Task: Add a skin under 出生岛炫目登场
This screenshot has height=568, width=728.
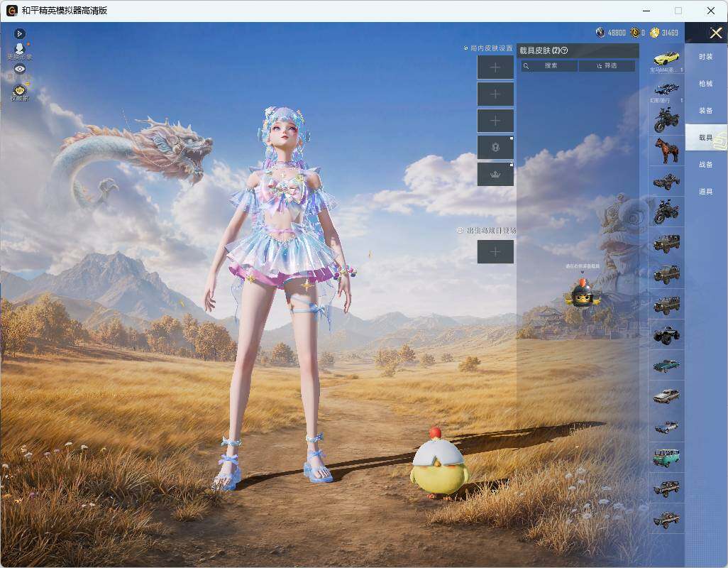Action: [495, 252]
